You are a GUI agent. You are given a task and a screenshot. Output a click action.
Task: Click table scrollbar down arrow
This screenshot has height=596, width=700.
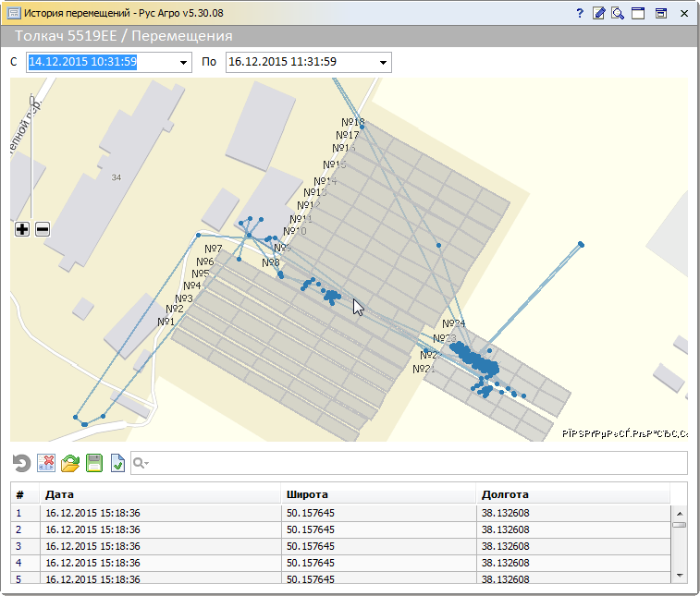[x=680, y=576]
